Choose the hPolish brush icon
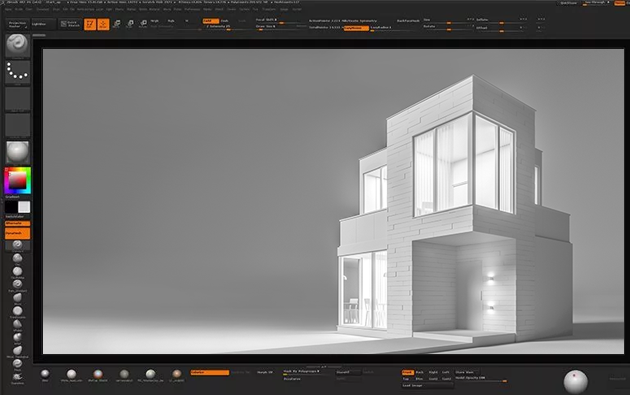This screenshot has width=630, height=395. [17, 324]
